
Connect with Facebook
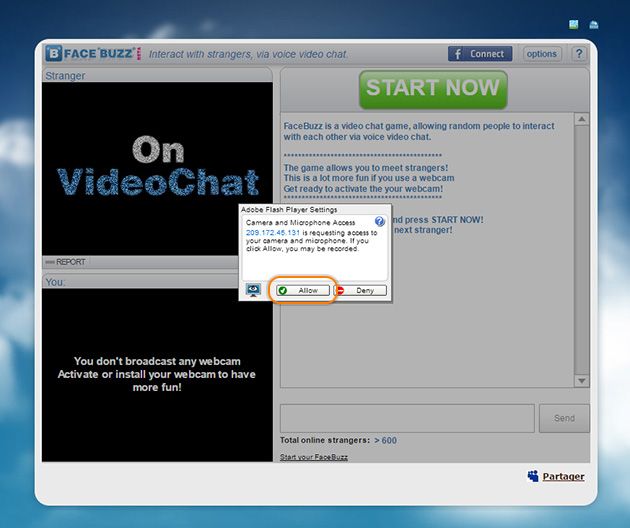pos(480,54)
